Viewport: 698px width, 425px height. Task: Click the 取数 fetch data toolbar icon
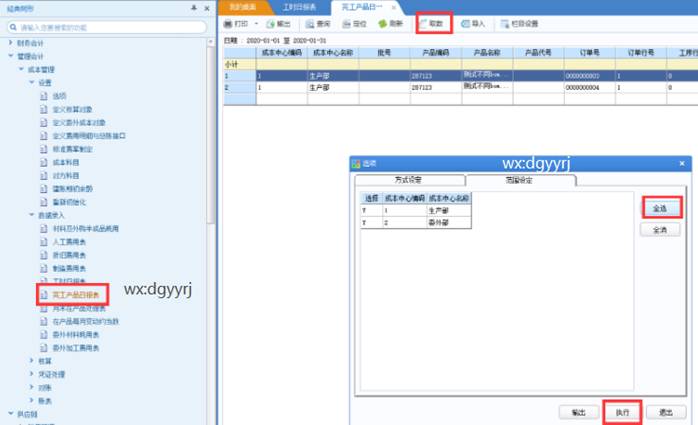434,23
